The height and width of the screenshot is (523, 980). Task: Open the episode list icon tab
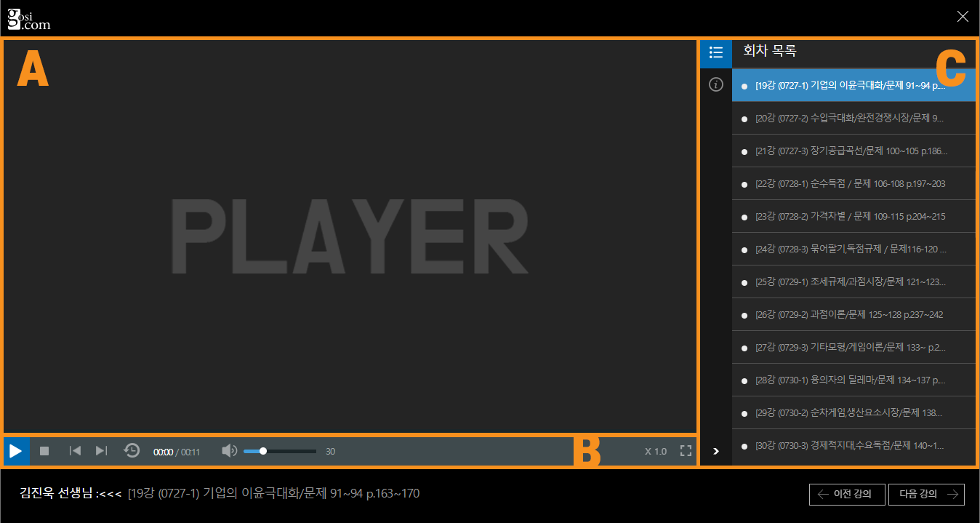point(716,52)
